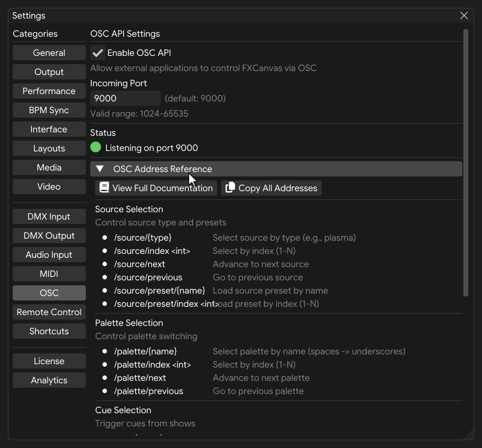482x448 pixels.
Task: Click the book icon on View Full Documentation
Action: click(x=104, y=188)
